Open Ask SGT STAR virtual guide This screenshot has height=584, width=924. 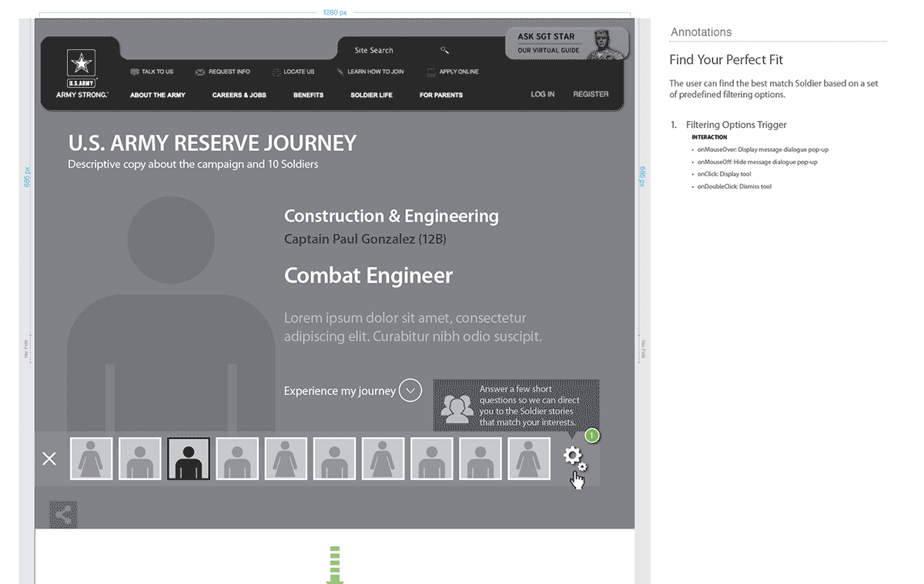(566, 43)
